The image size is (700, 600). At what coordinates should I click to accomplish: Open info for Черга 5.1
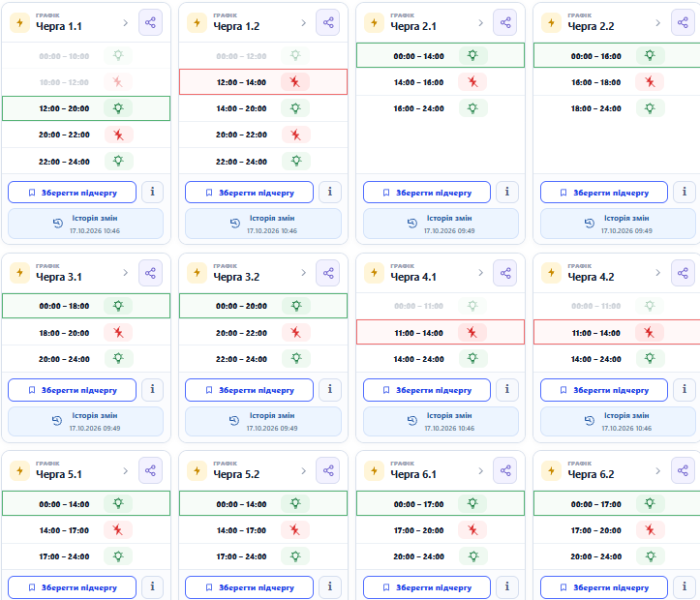152,587
